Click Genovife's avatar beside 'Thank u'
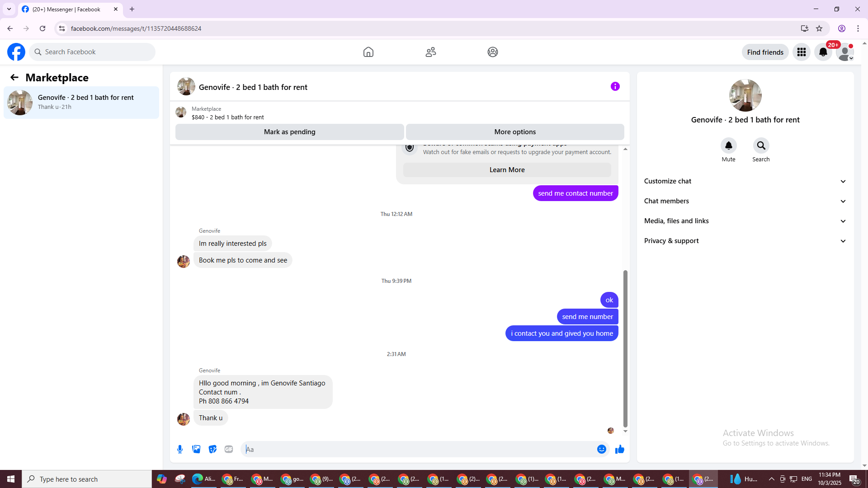 click(184, 419)
